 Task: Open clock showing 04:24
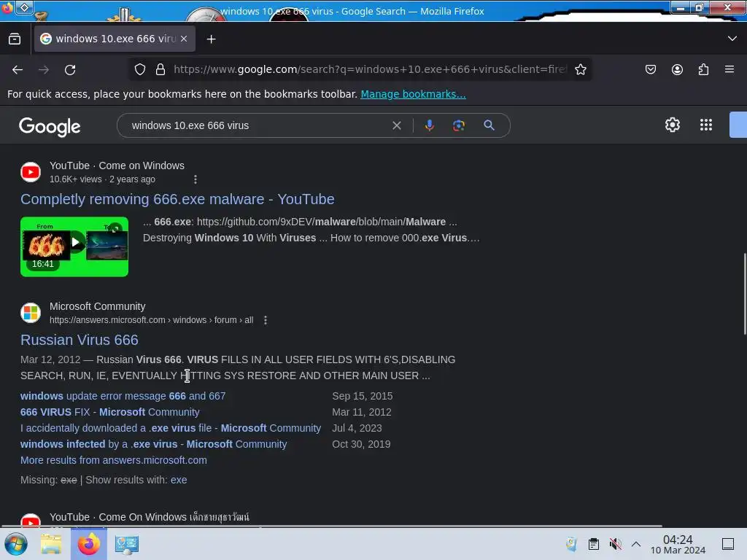click(678, 544)
